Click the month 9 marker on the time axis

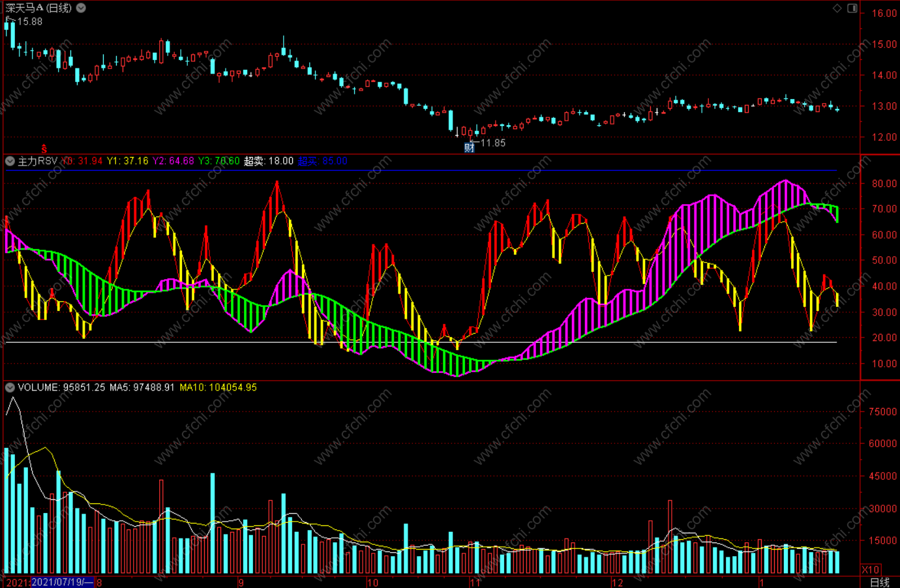pyautogui.click(x=241, y=583)
